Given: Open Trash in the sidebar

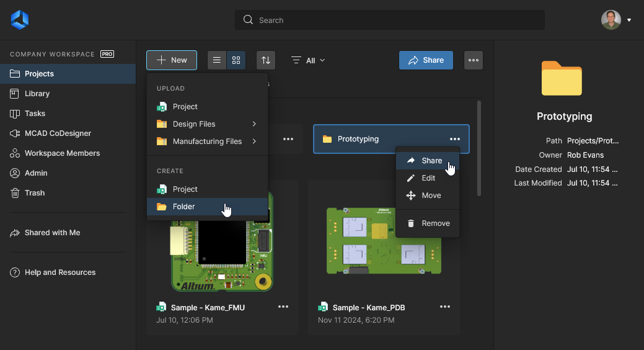Looking at the screenshot, I should click(68, 192).
